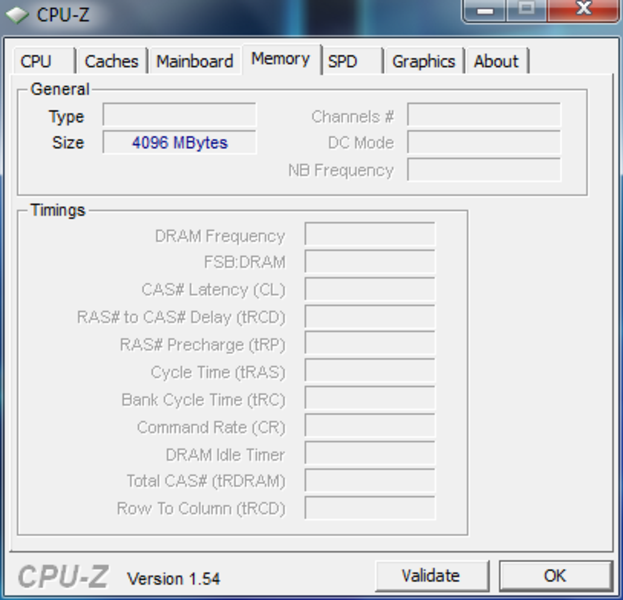This screenshot has width=623, height=600.
Task: Open the Graphics tab
Action: [x=424, y=61]
